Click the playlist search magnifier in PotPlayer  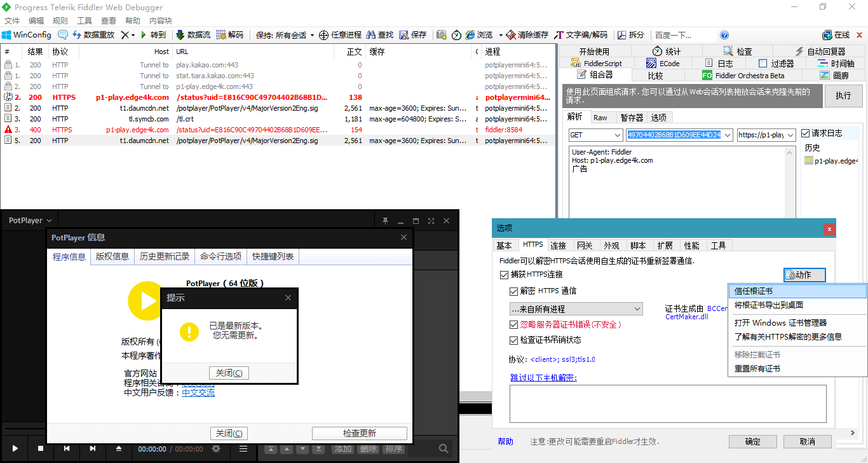[x=444, y=448]
